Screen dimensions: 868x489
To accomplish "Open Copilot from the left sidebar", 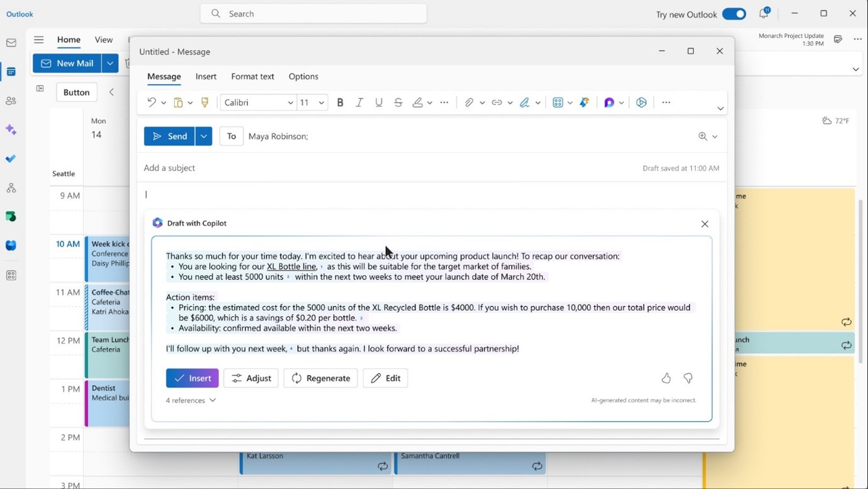I will [11, 129].
